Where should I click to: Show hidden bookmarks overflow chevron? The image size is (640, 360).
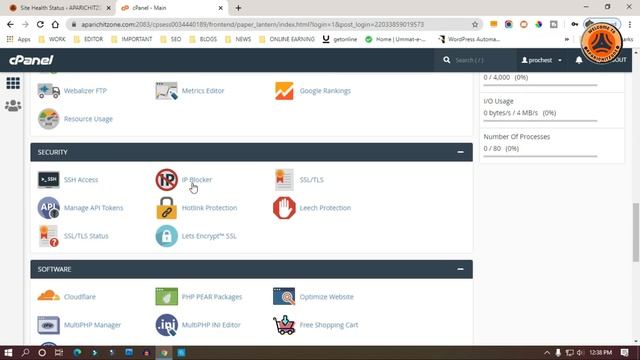[567, 39]
